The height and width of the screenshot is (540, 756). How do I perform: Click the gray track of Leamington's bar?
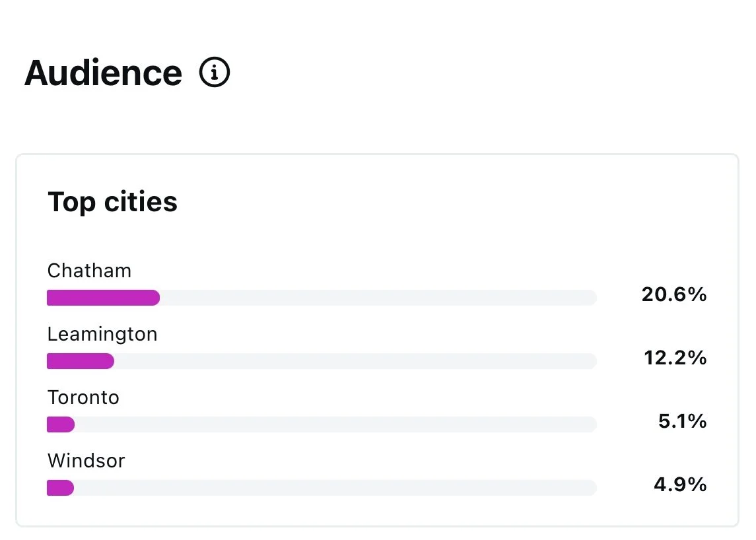point(357,361)
